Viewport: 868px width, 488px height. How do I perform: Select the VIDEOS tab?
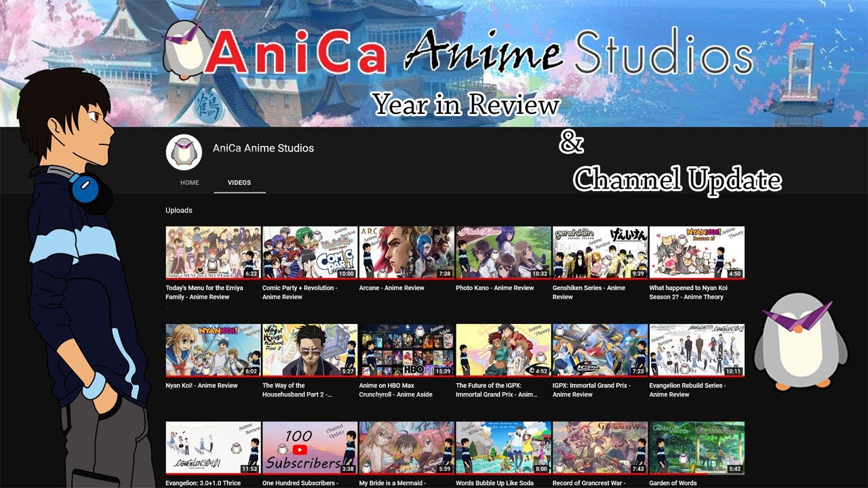coord(239,183)
